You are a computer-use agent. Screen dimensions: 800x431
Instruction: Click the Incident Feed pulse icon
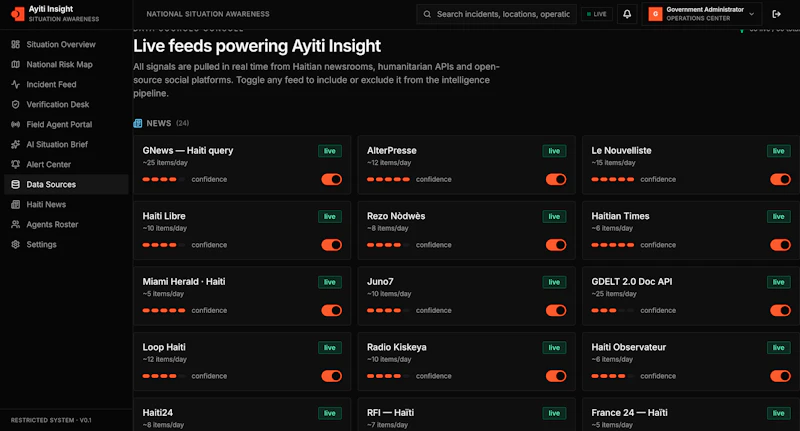point(16,84)
